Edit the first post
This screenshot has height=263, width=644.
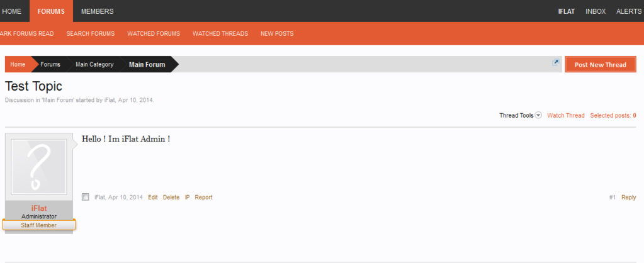[x=153, y=198]
